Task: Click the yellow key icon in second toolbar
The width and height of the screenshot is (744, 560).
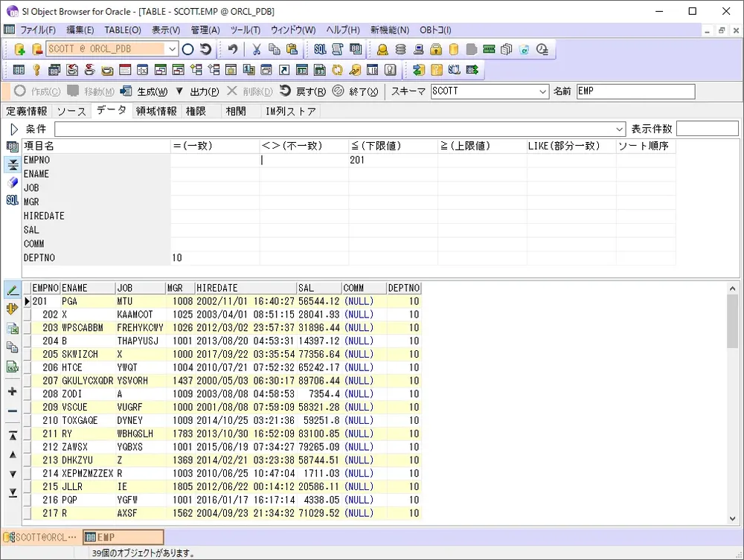Action: [36, 70]
